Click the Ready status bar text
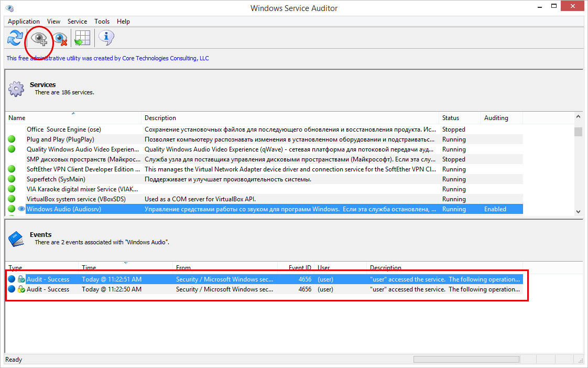The height and width of the screenshot is (368, 588). [x=14, y=360]
